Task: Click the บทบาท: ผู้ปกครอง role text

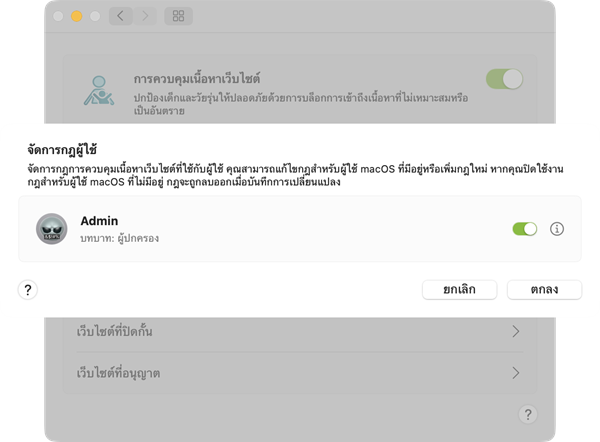Action: [119, 238]
